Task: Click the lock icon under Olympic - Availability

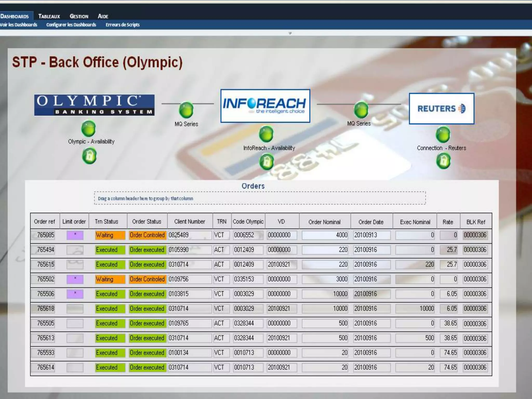Action: tap(89, 156)
